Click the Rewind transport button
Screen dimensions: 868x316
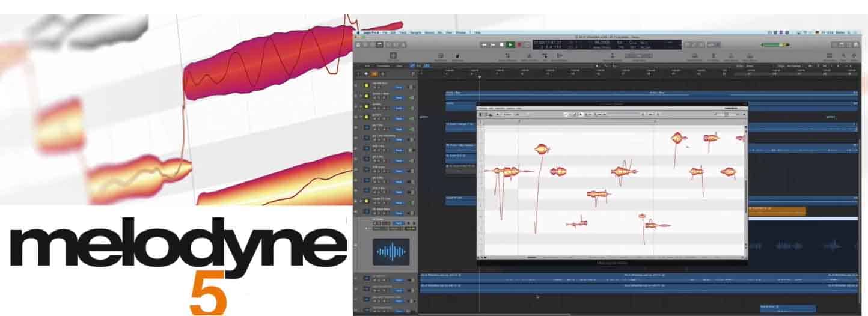pyautogui.click(x=484, y=45)
